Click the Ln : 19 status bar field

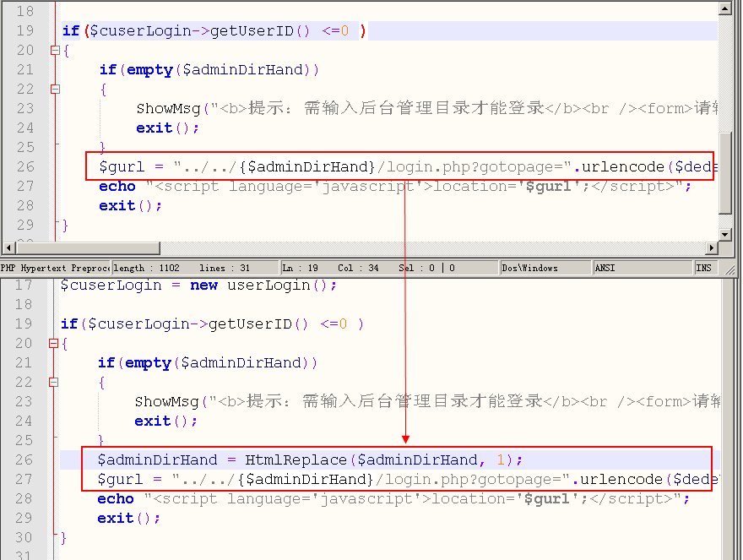coord(300,268)
